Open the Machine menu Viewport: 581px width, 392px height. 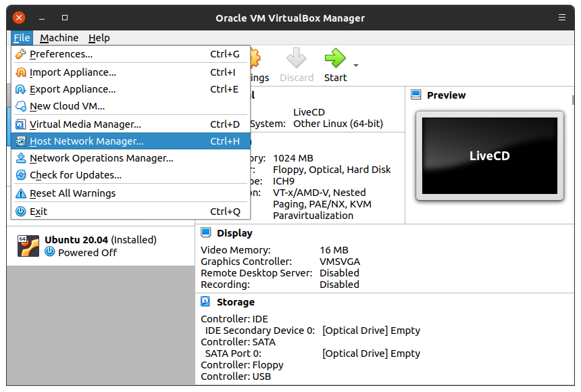(59, 38)
